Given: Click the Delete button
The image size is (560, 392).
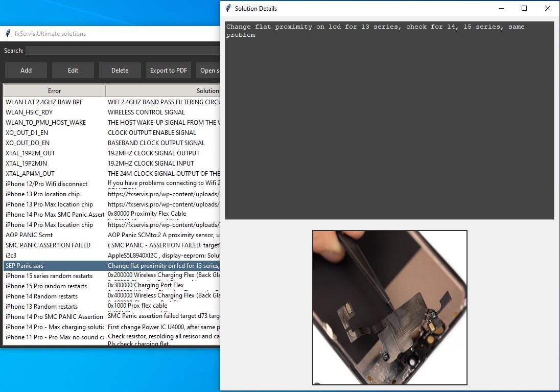Looking at the screenshot, I should click(120, 71).
